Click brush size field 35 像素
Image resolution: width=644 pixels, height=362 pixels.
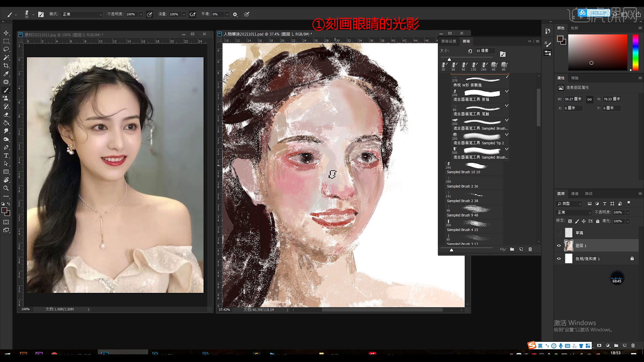(485, 51)
